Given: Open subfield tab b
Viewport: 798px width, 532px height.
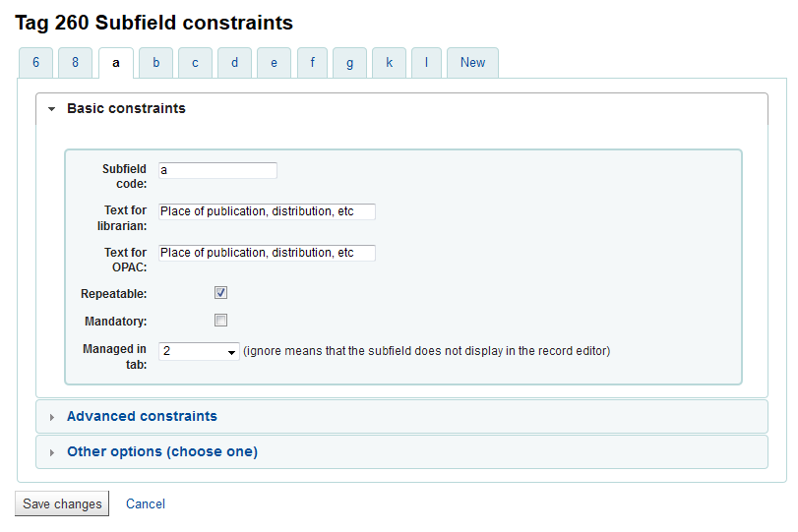Looking at the screenshot, I should coord(155,63).
